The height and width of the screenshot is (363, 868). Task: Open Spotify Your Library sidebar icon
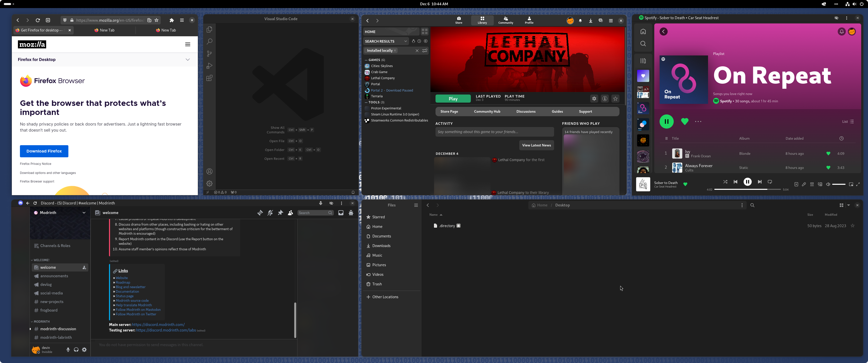tap(643, 61)
